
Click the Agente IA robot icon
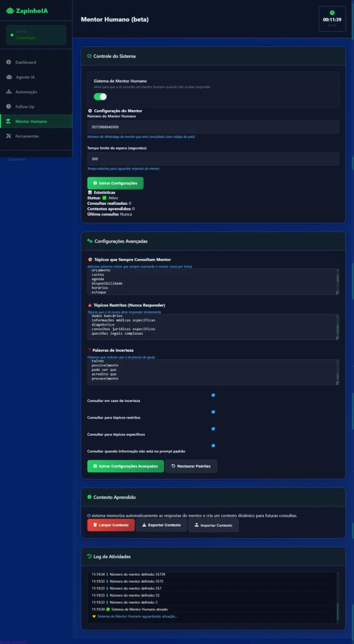(9, 77)
